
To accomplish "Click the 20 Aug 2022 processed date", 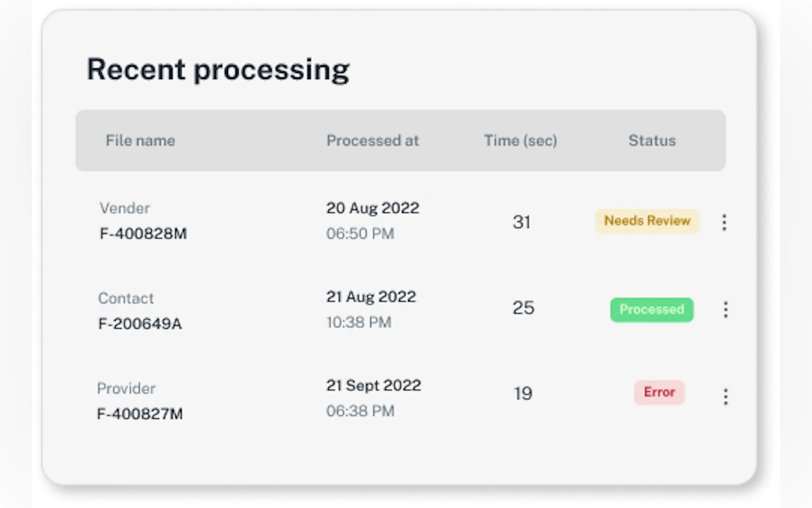I will pos(373,208).
